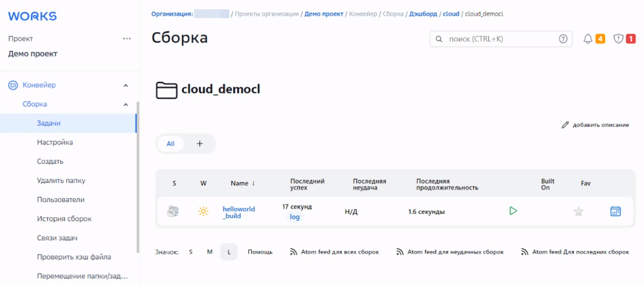Collapse the Конвейер section
Viewport: 644px width, 285px height.
(x=126, y=86)
